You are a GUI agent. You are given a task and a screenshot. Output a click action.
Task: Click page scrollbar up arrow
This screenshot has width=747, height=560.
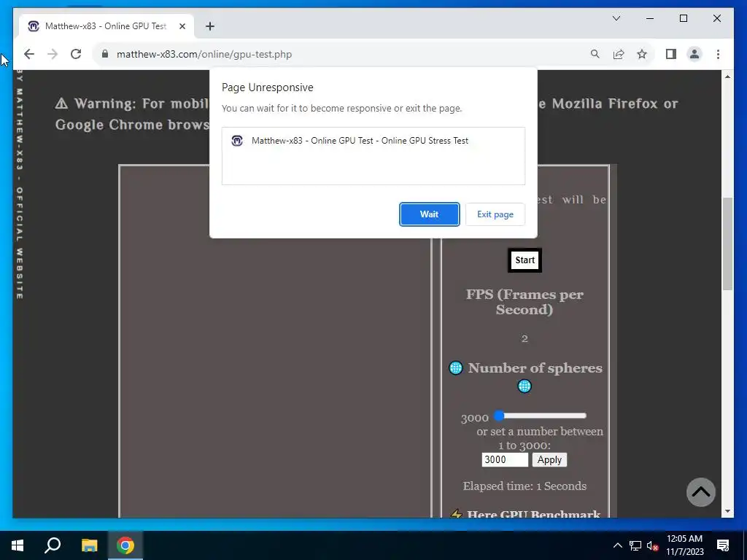(727, 77)
